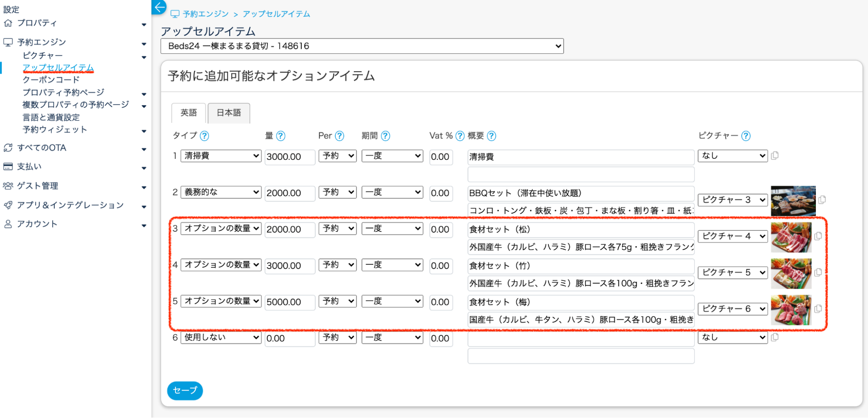This screenshot has width=868, height=418.
Task: Click help icon next to ピクチャー header
Action: pyautogui.click(x=746, y=136)
